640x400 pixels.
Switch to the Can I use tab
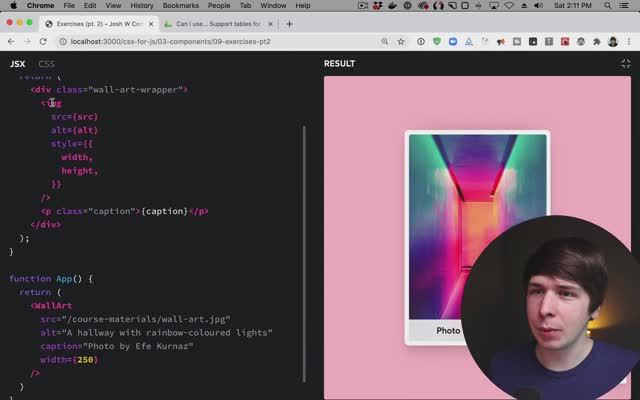[218, 24]
